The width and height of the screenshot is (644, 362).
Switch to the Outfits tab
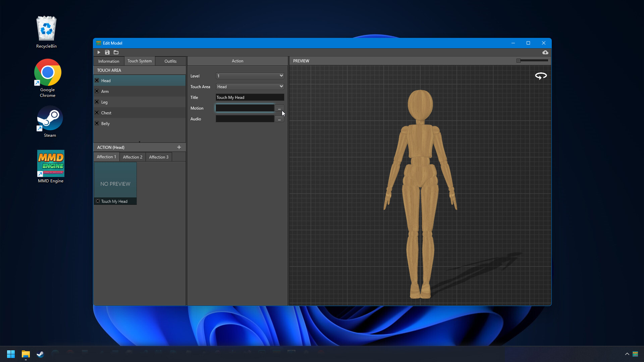(x=170, y=61)
